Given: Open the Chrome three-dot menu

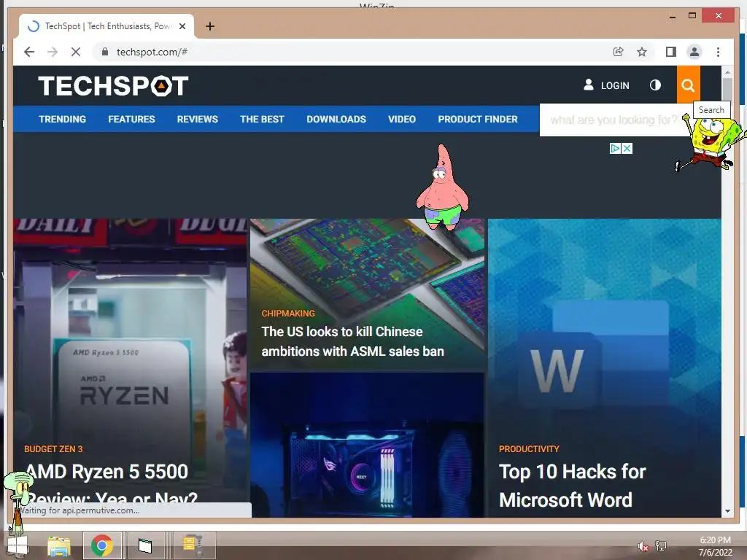Looking at the screenshot, I should [x=718, y=52].
